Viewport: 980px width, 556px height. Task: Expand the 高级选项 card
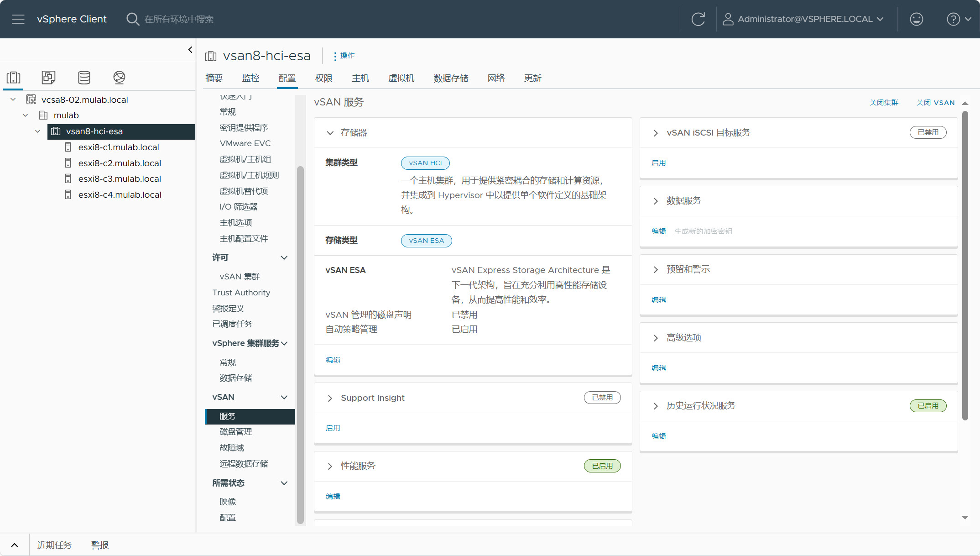[x=656, y=338]
